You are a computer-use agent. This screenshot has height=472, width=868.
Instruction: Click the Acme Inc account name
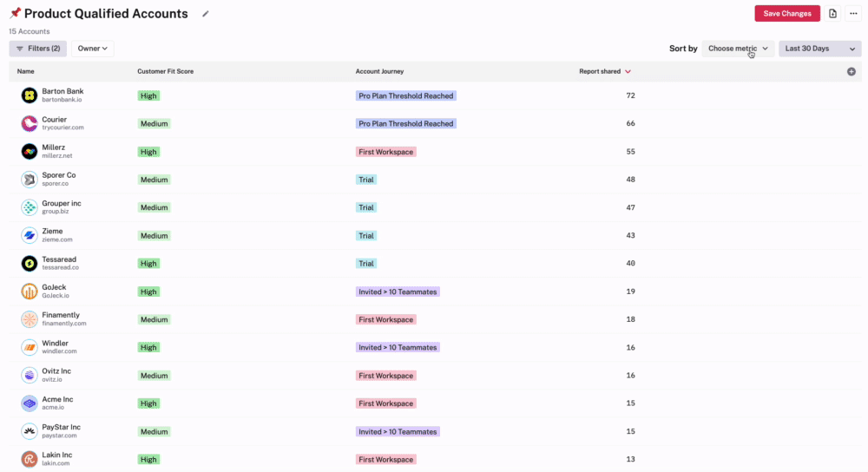tap(57, 399)
